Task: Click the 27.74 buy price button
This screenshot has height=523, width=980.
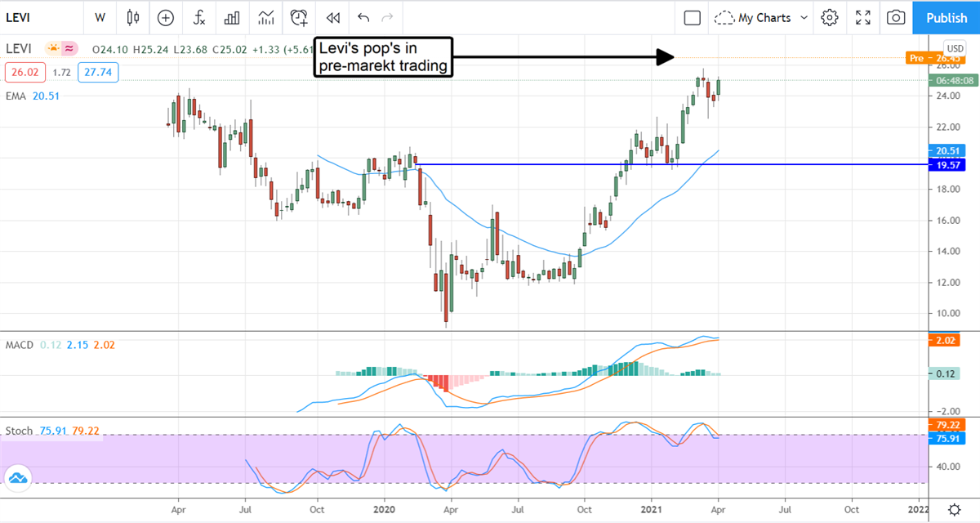Action: 99,73
